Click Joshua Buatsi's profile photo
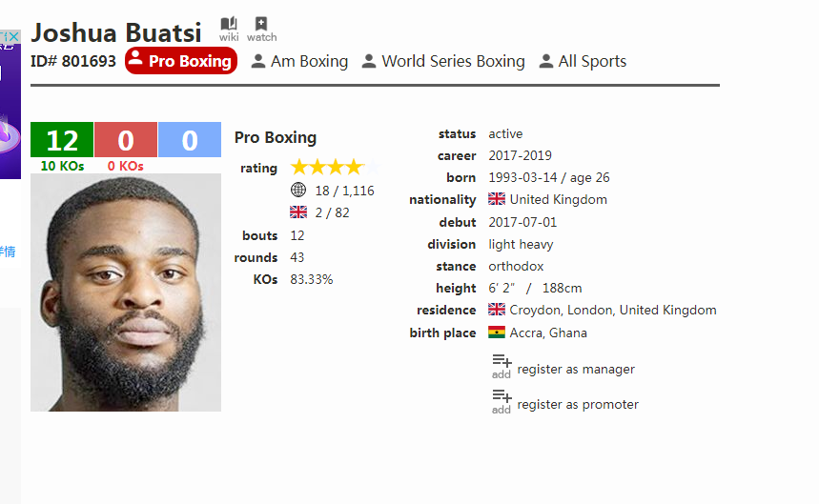The image size is (819, 504). coord(126,292)
